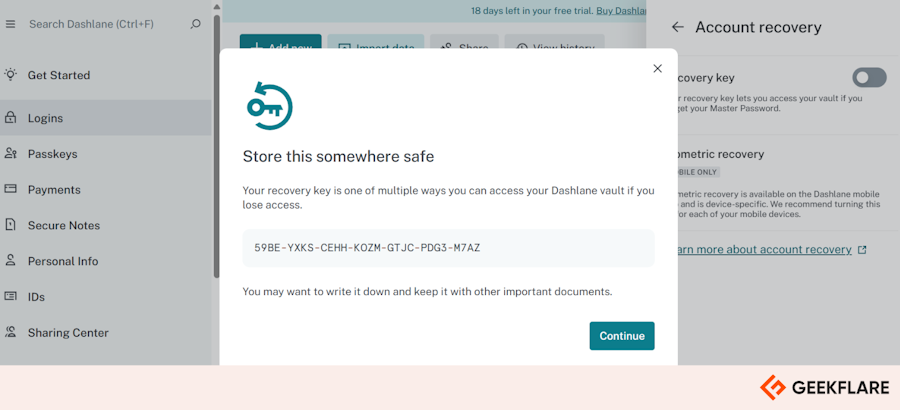
Task: Click the Get Started lightbulb icon
Action: 10,75
